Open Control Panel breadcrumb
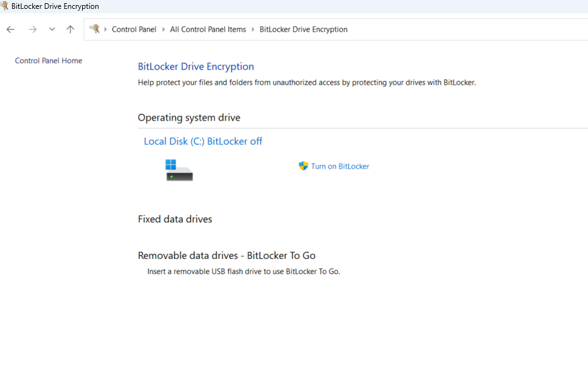 [134, 29]
